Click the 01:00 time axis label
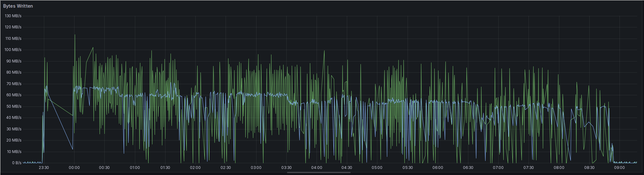Viewport: 644px width, 175px height. click(135, 168)
